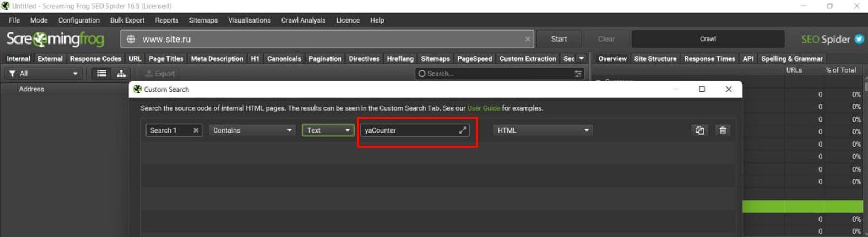Open the Mode menu
Viewport: 868px width, 237px height.
point(39,20)
